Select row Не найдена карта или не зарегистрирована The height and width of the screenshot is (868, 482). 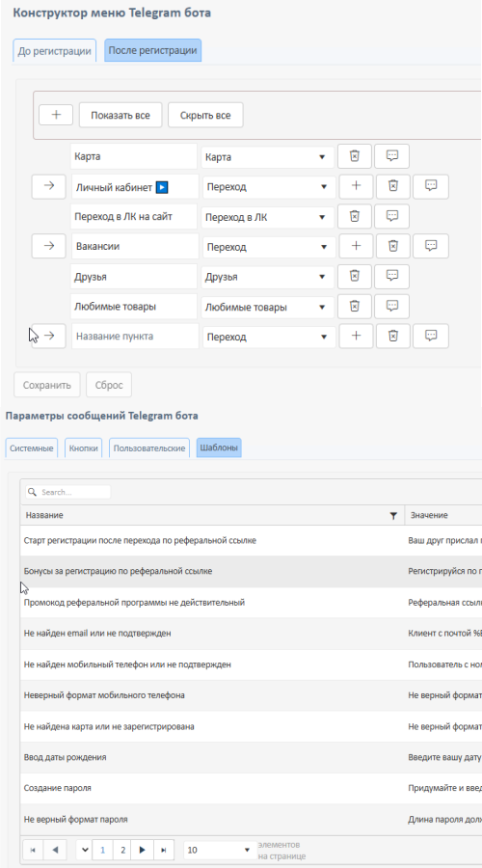tap(251, 725)
